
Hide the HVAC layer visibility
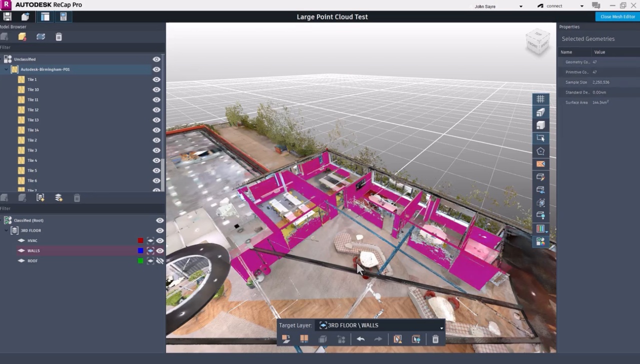click(160, 241)
